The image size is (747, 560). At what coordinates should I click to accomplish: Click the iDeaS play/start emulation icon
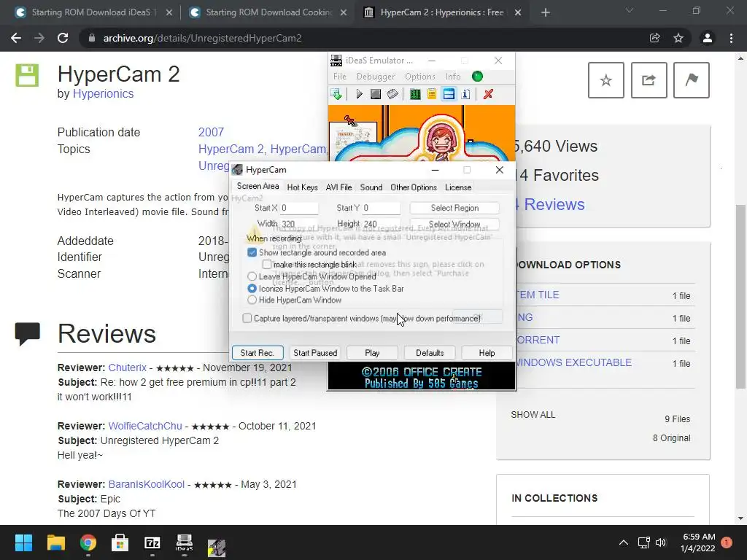pyautogui.click(x=359, y=94)
